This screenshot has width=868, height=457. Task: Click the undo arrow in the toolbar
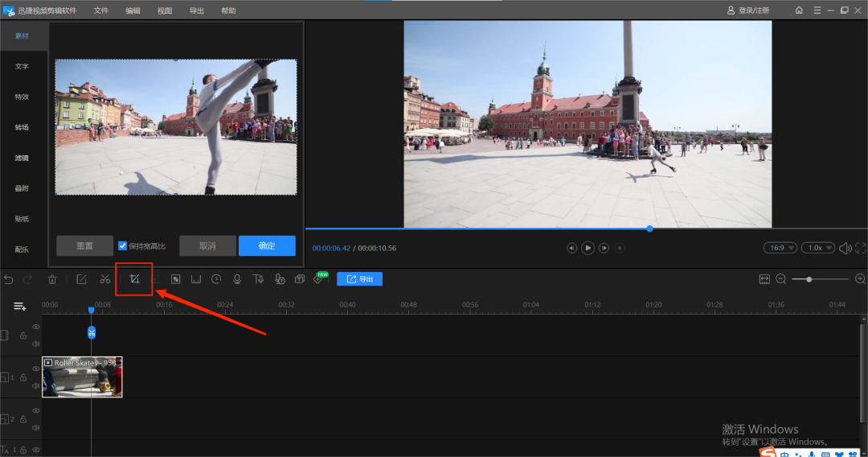[x=9, y=279]
